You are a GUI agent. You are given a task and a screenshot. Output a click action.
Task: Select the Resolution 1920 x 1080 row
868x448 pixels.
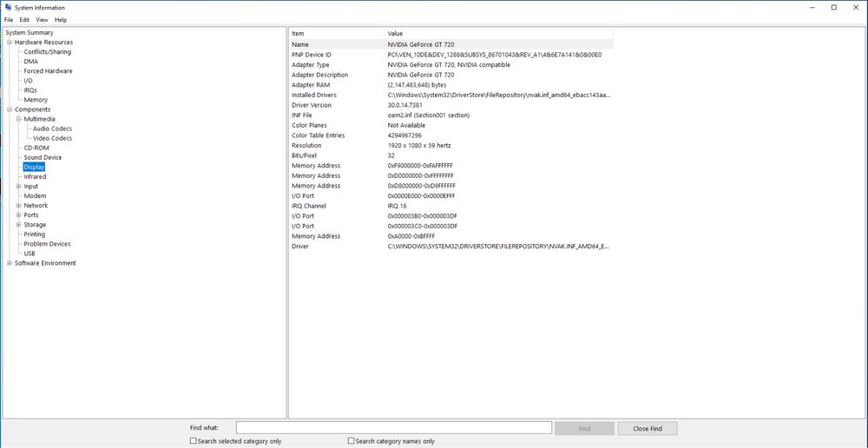(x=451, y=146)
